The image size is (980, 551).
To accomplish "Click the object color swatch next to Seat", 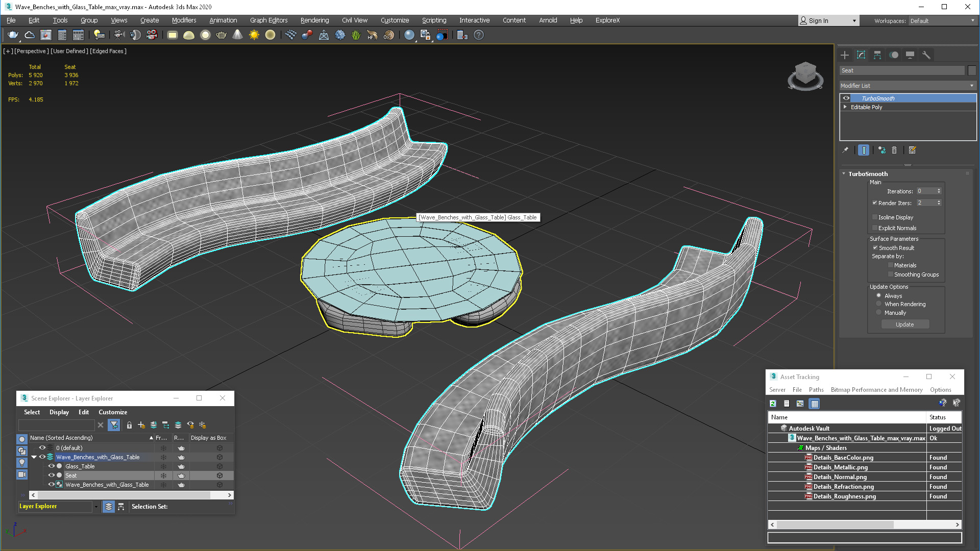I will (972, 70).
